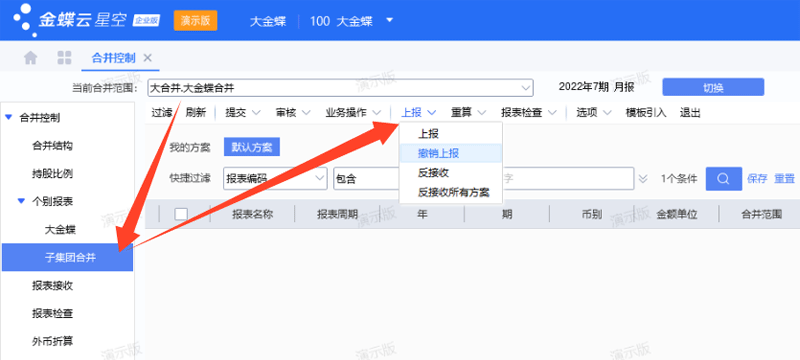Select 上报 in the dropdown list
Viewport: 800px width, 360px height.
[x=429, y=134]
